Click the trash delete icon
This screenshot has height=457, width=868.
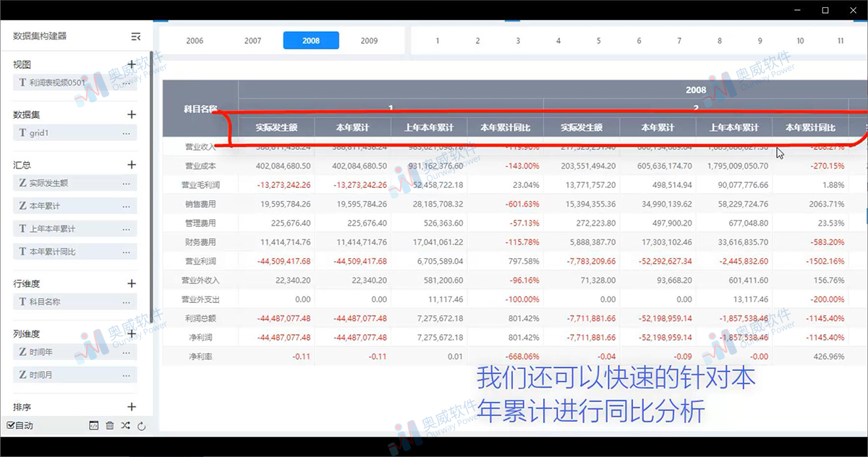tap(110, 426)
